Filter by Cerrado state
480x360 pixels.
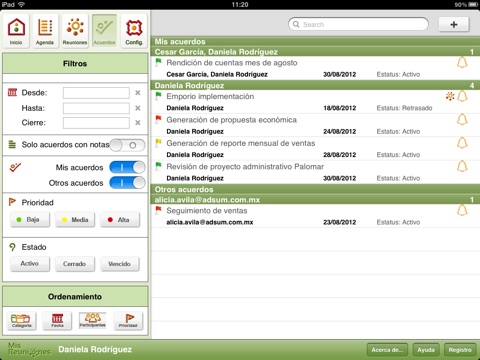tap(75, 264)
